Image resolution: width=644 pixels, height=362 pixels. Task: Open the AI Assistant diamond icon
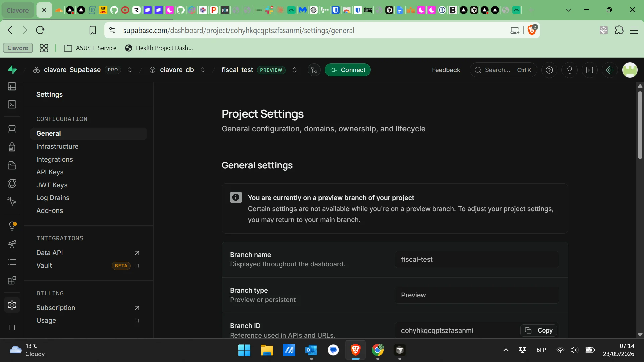(610, 70)
